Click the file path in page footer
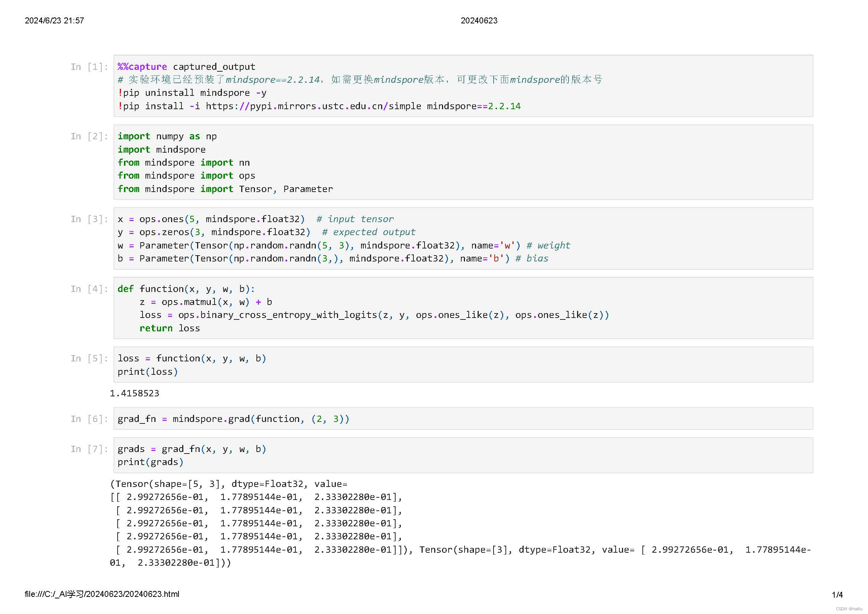This screenshot has width=868, height=614. pyautogui.click(x=102, y=594)
